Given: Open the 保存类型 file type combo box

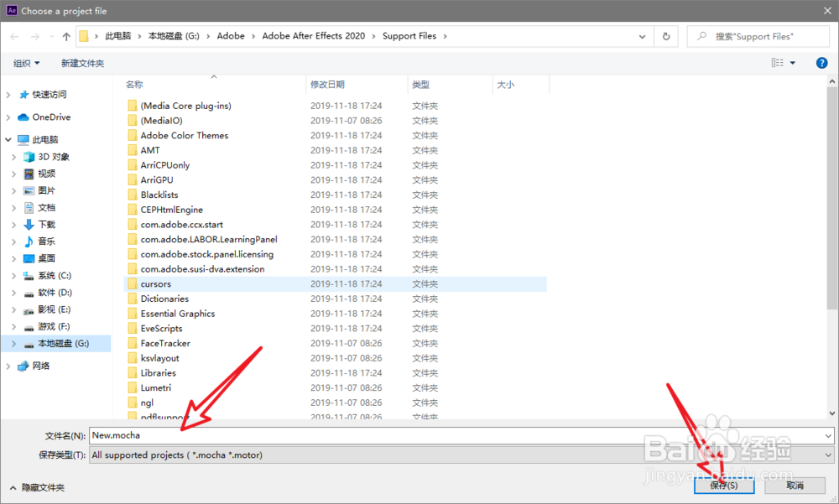Looking at the screenshot, I should 461,455.
